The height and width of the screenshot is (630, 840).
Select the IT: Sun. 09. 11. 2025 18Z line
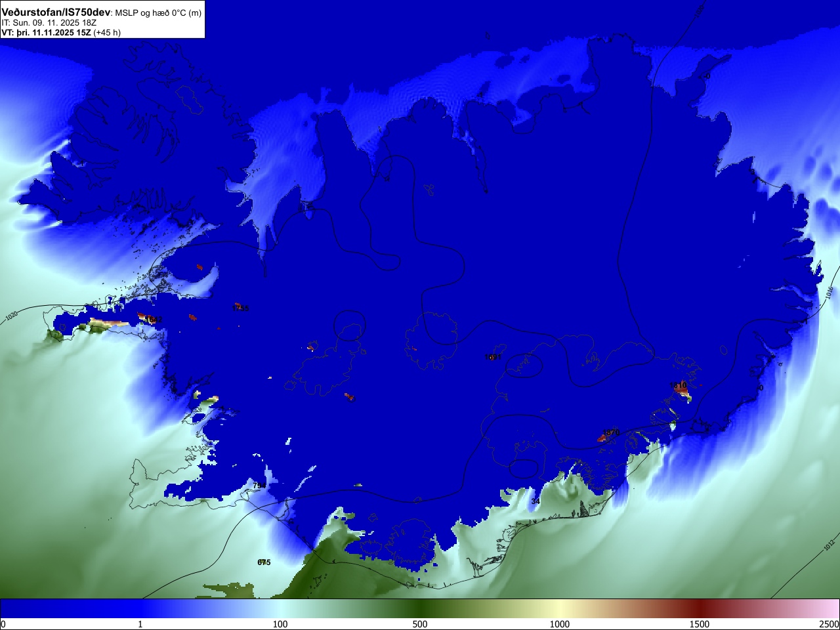(x=49, y=23)
